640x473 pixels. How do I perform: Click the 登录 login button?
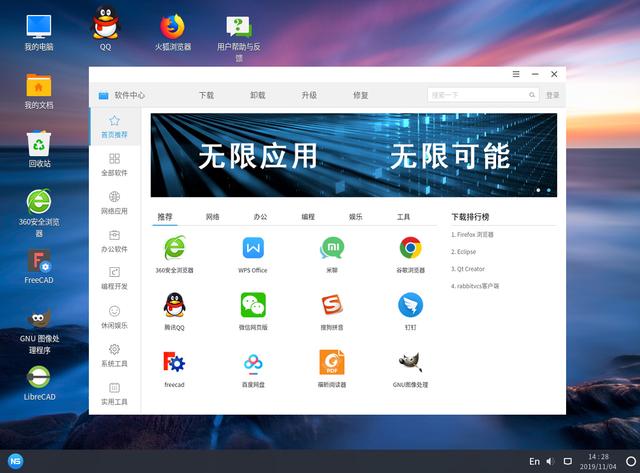pyautogui.click(x=552, y=95)
